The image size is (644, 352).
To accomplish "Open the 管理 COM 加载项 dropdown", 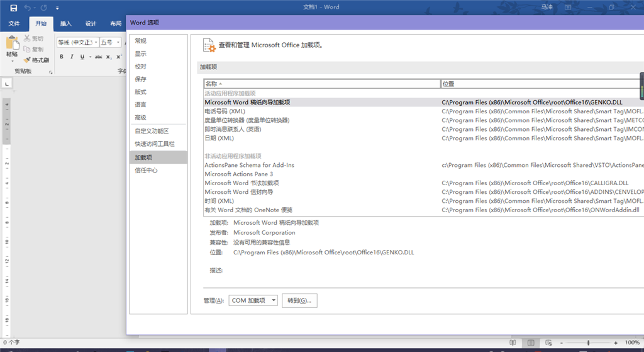I will (253, 300).
